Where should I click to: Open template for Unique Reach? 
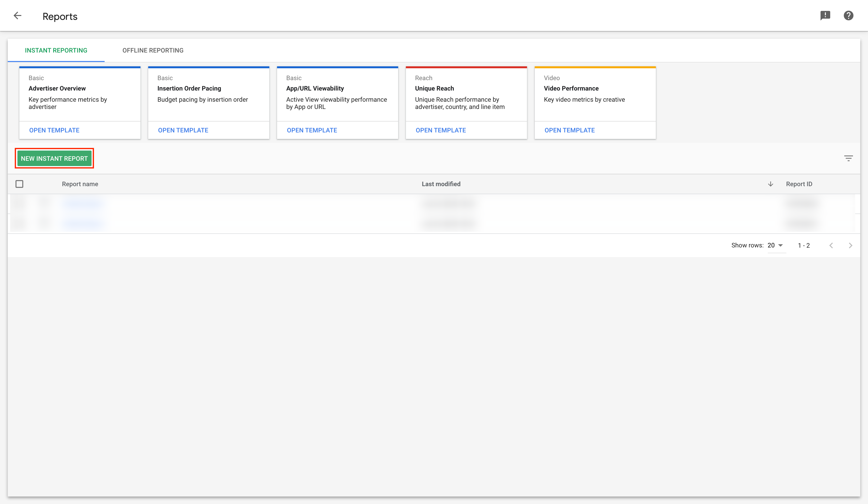point(441,130)
